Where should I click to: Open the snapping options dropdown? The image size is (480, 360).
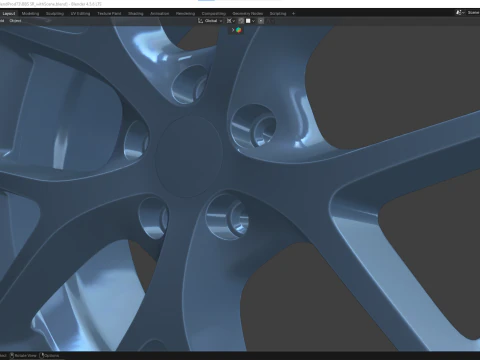[250, 21]
